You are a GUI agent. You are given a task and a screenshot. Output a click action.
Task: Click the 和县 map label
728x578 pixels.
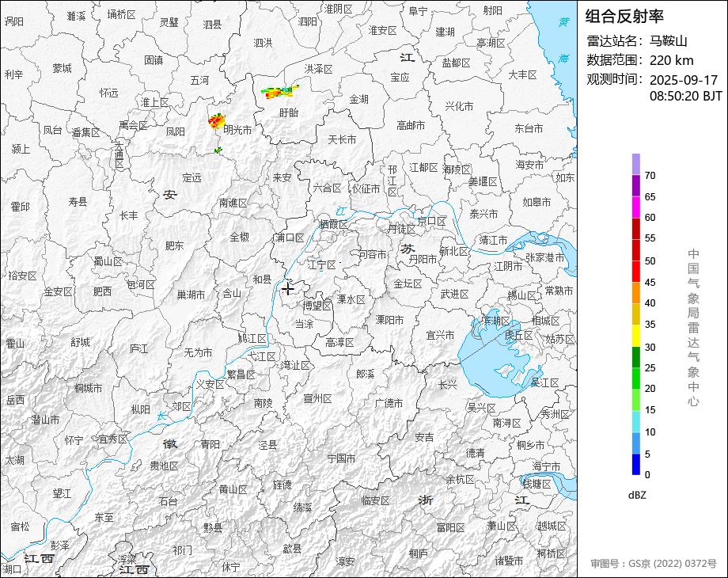262,279
